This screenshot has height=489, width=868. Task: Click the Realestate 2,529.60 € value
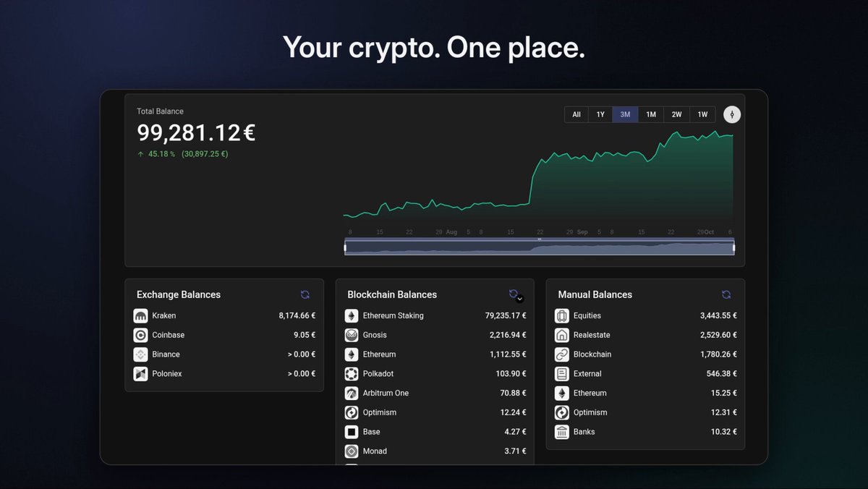(719, 335)
